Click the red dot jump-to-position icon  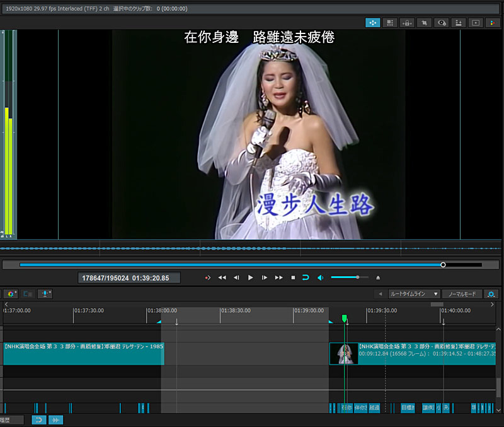pyautogui.click(x=208, y=278)
